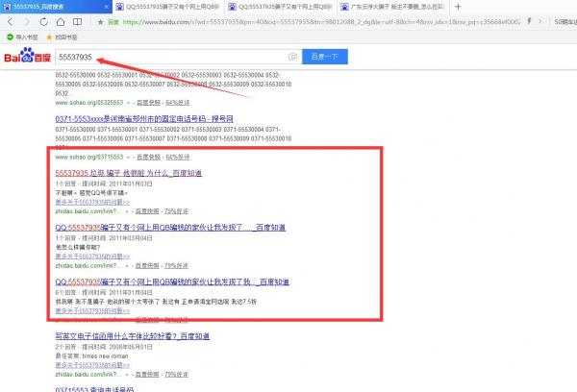Click 75%好评 under the 写英文电子信函 result

[x=176, y=375]
